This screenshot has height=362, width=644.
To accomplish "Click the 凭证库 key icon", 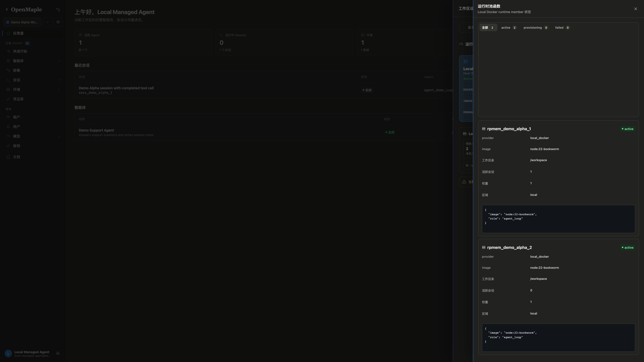I will [x=8, y=99].
